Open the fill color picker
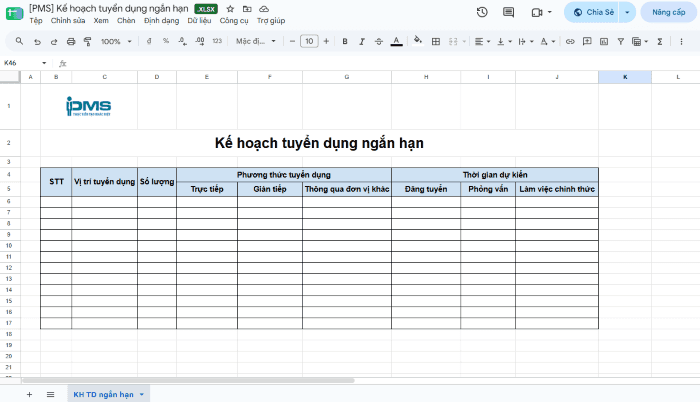Viewport: 700px width, 402px height. tap(418, 41)
